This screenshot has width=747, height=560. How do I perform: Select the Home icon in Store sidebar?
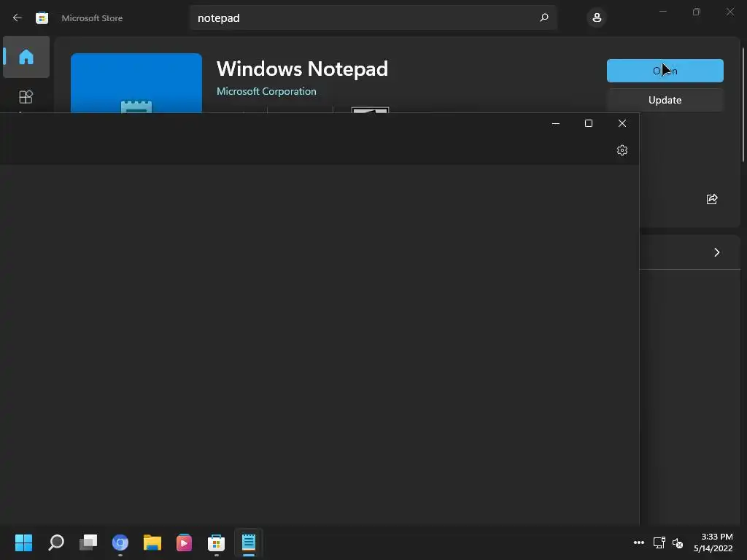click(26, 57)
